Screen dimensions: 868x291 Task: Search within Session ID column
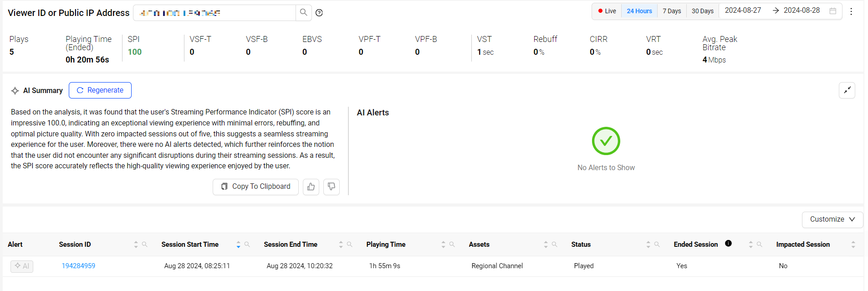(x=145, y=244)
